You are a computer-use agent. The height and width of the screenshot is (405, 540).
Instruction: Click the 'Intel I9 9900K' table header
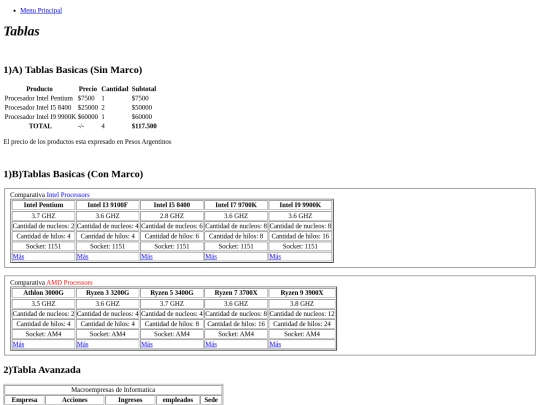[300, 205]
